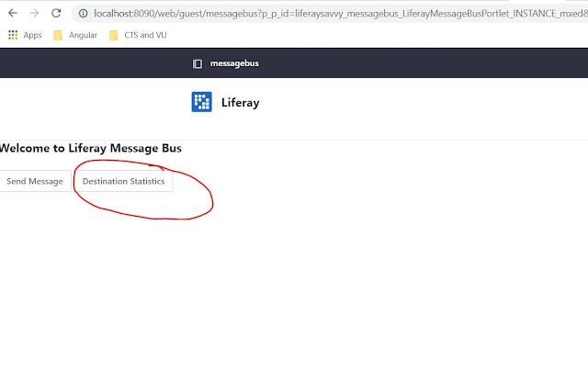Image resolution: width=588 pixels, height=383 pixels.
Task: Click the Send Message button
Action: [x=35, y=181]
